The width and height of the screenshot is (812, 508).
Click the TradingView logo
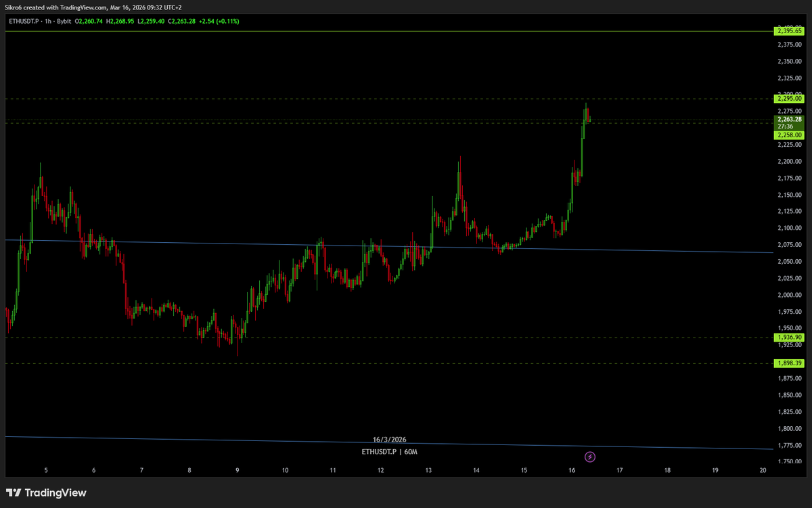click(x=47, y=493)
